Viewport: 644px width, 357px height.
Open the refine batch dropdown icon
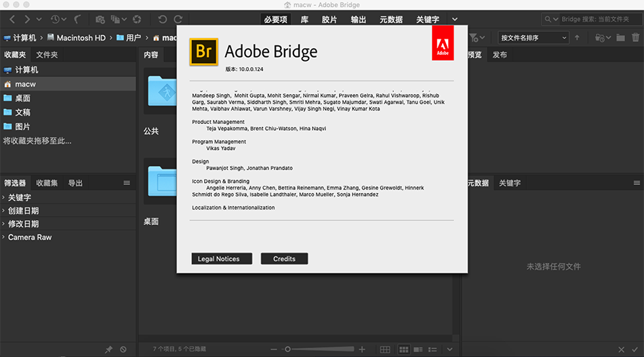click(x=118, y=19)
